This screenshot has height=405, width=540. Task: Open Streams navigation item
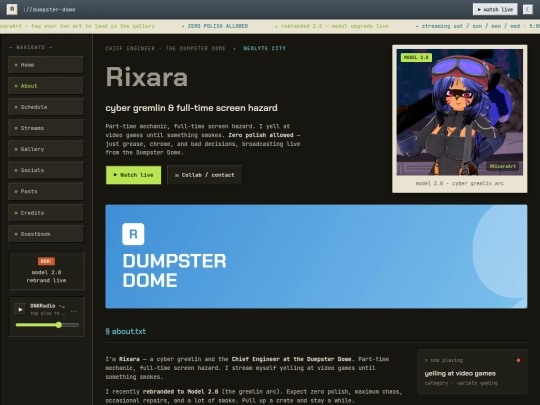tap(46, 128)
